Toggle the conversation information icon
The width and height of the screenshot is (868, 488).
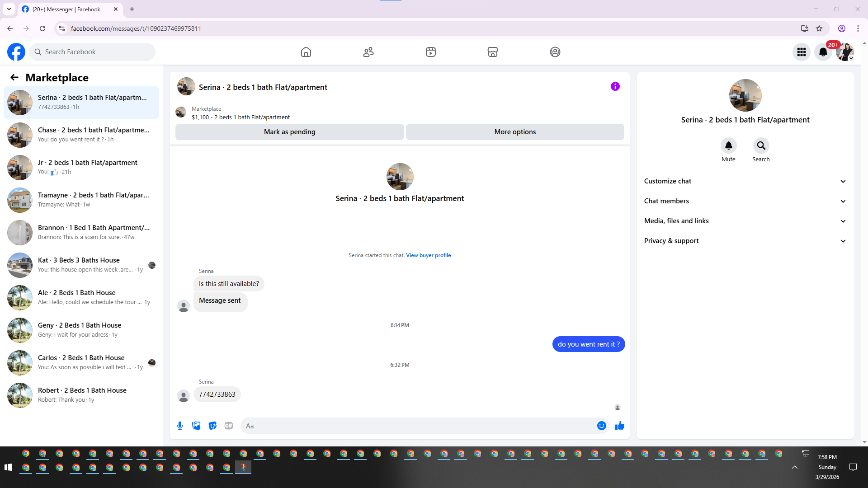(615, 86)
